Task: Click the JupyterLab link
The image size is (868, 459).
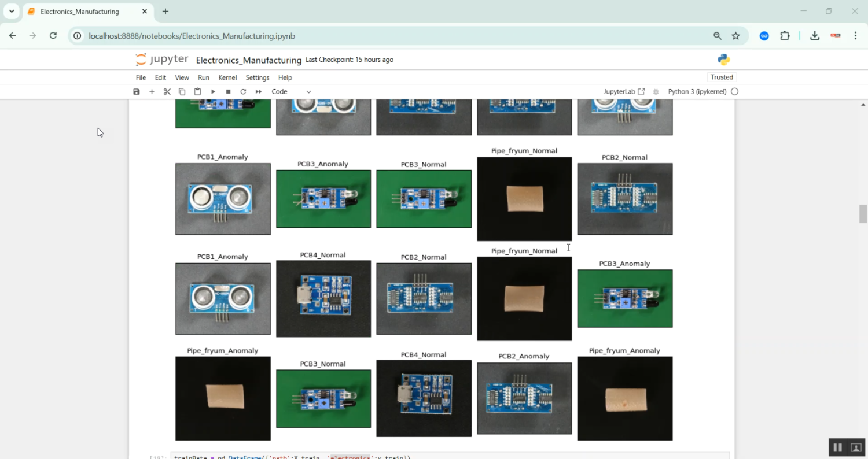Action: (624, 92)
